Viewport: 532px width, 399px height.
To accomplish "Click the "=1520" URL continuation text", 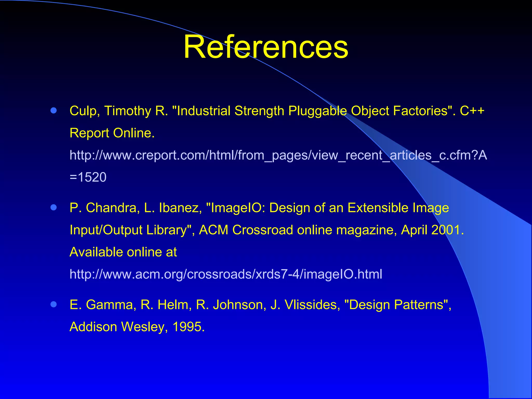I will tap(88, 177).
